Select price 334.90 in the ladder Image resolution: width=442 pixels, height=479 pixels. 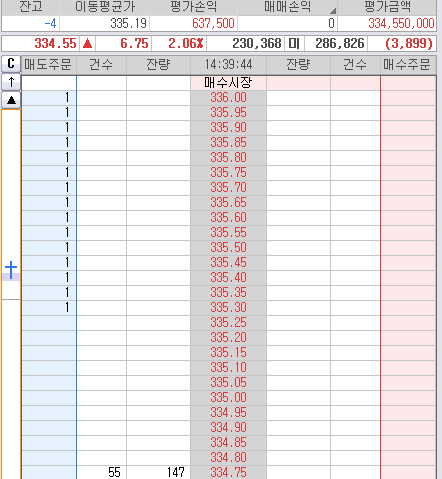(228, 428)
